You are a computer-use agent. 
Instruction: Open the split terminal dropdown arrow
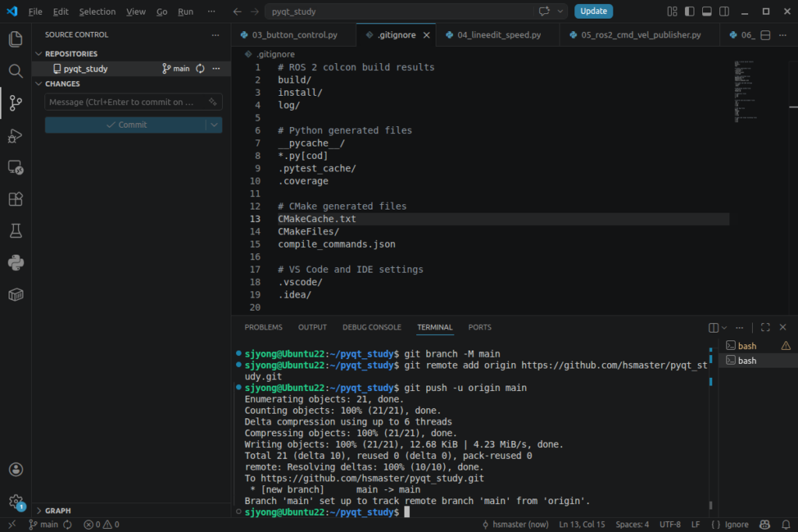coord(724,328)
